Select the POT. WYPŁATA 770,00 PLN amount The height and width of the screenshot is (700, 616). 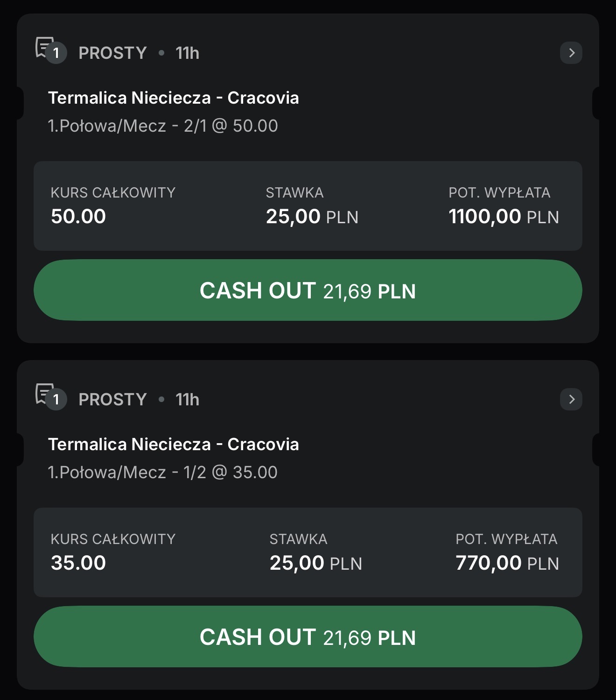pos(507,563)
